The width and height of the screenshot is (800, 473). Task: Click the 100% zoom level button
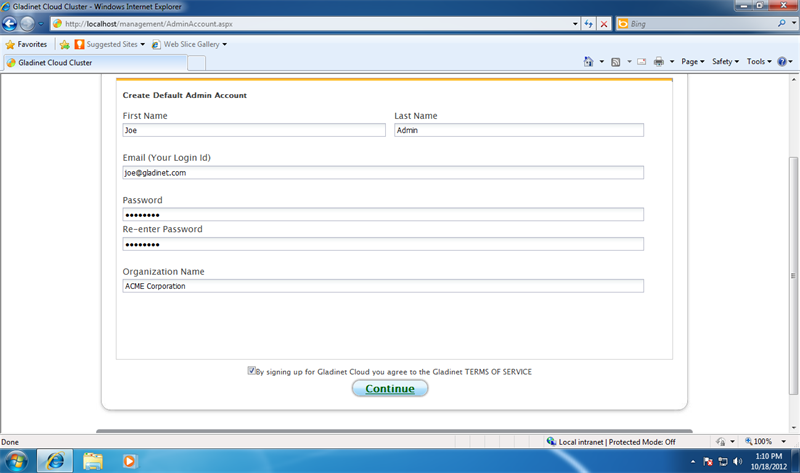[x=759, y=442]
